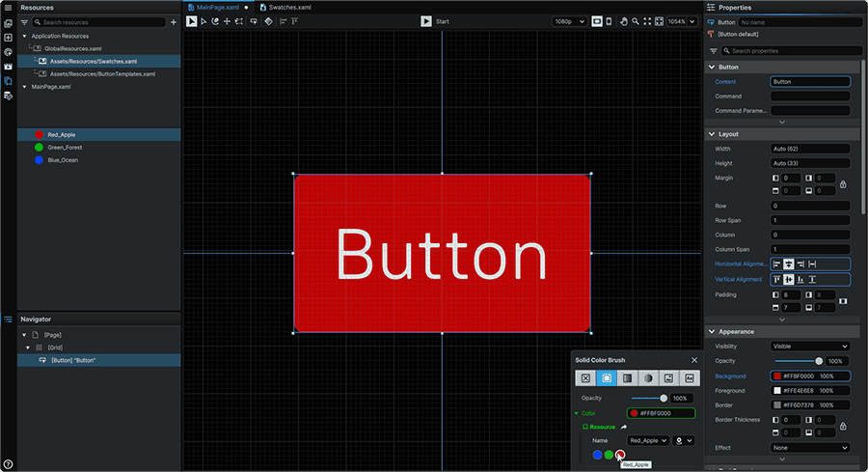The height and width of the screenshot is (472, 868).
Task: Set horizontal alignment to stretch
Action: point(812,264)
